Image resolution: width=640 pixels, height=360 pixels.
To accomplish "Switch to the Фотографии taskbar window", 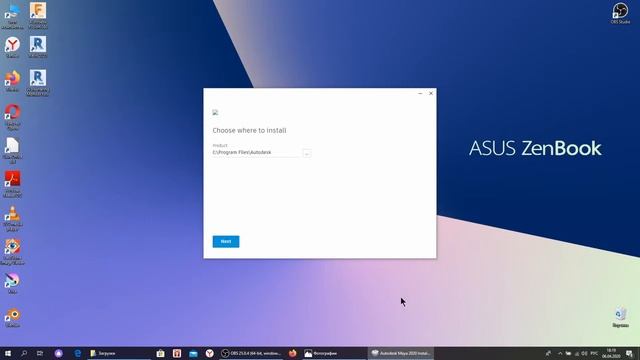I will click(334, 353).
